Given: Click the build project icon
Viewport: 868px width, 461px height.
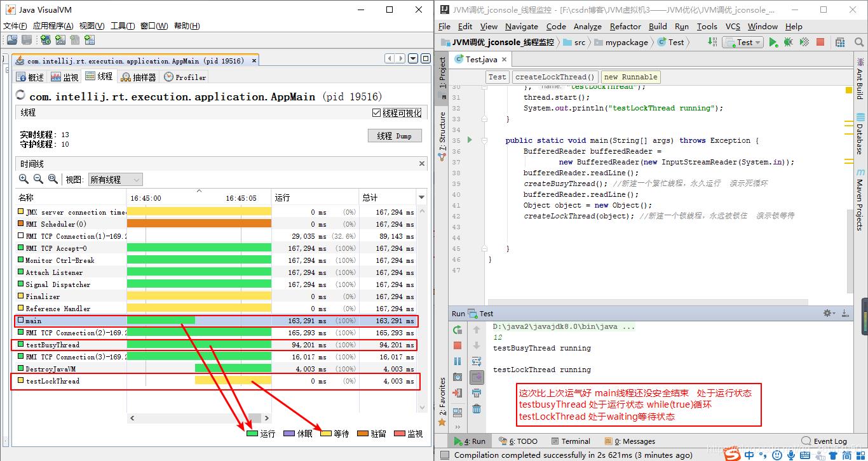Looking at the screenshot, I should [712, 43].
